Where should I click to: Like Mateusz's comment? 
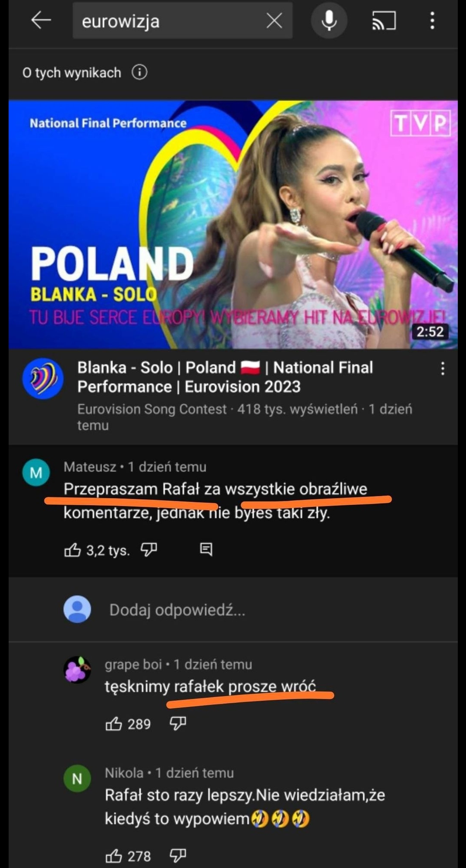click(x=72, y=550)
